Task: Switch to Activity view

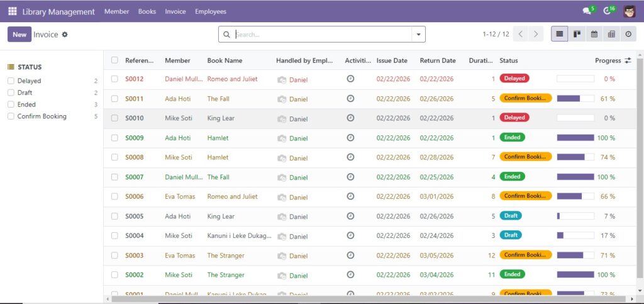Action: (x=629, y=34)
